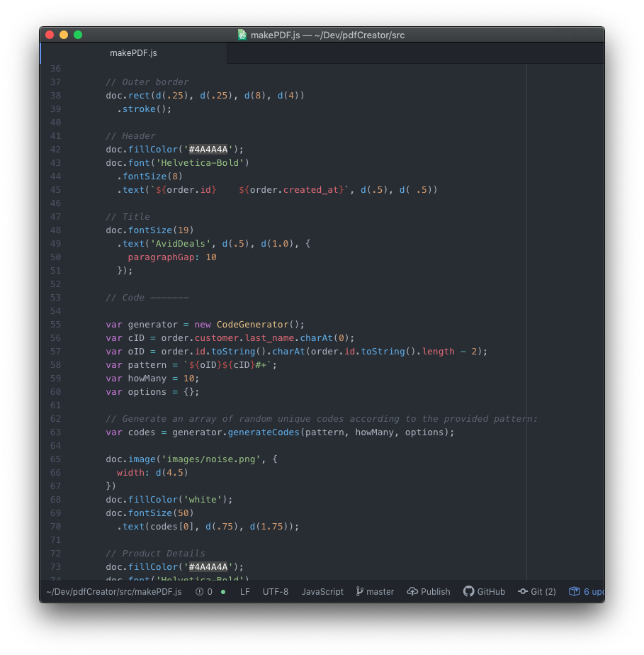The width and height of the screenshot is (644, 655).
Task: Change file encoding via UTF-8 selector
Action: pyautogui.click(x=276, y=591)
